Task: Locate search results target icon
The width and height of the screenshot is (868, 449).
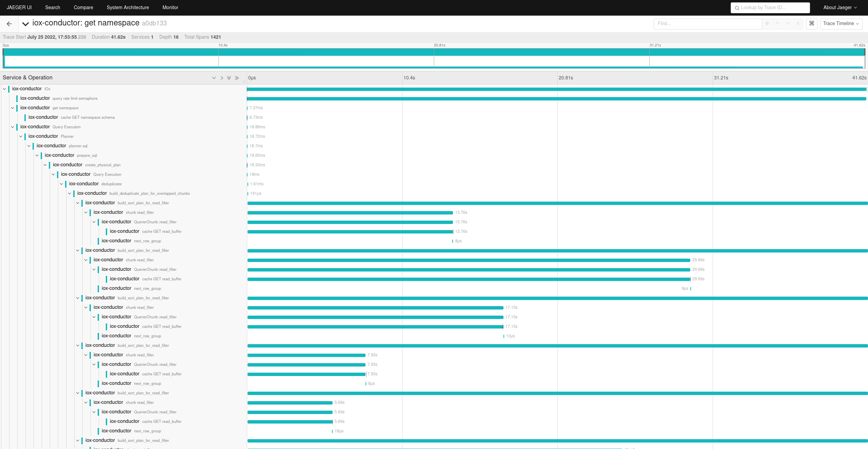Action: click(x=767, y=24)
